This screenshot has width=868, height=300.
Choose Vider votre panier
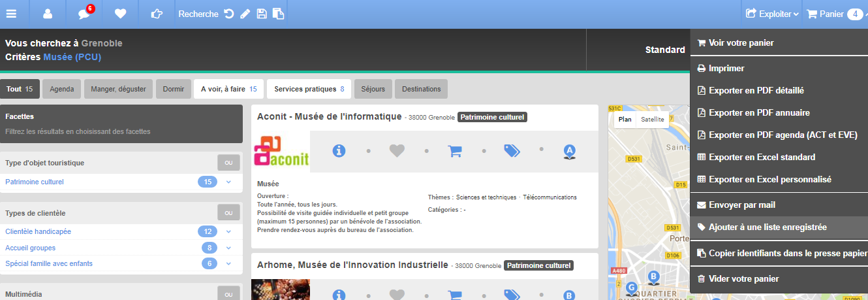(779, 278)
